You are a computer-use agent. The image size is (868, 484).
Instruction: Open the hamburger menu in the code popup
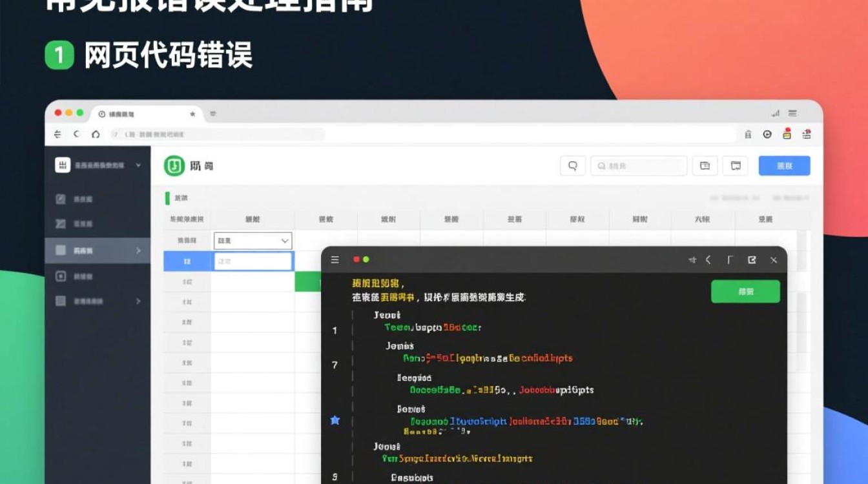pos(335,260)
